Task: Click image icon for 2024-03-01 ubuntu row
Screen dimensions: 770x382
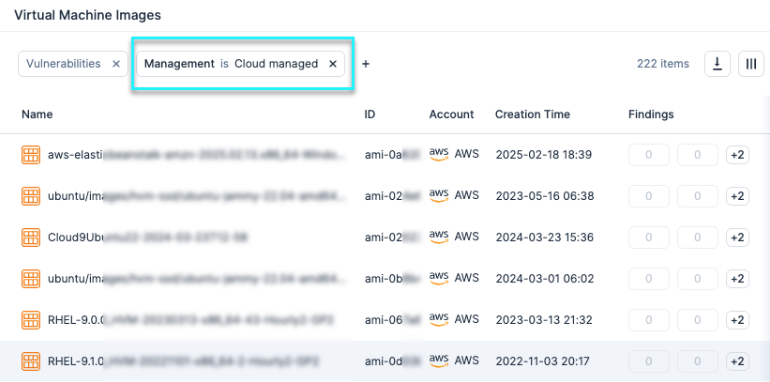Action: click(x=31, y=278)
